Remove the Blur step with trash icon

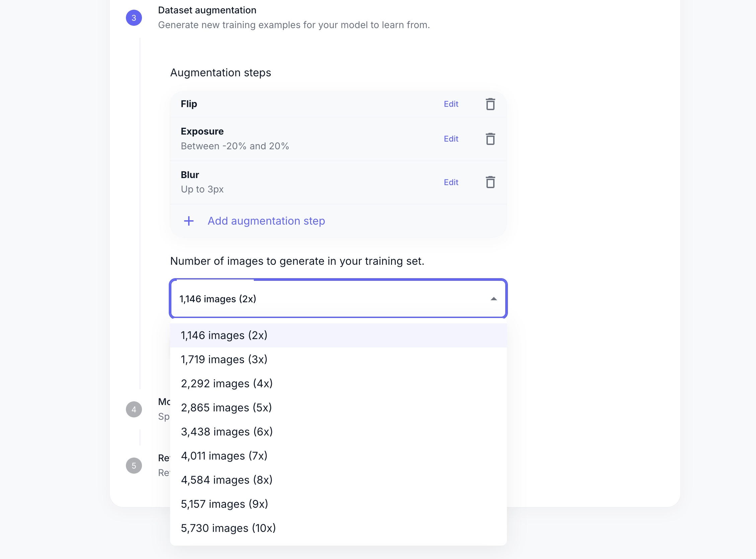[x=490, y=182]
